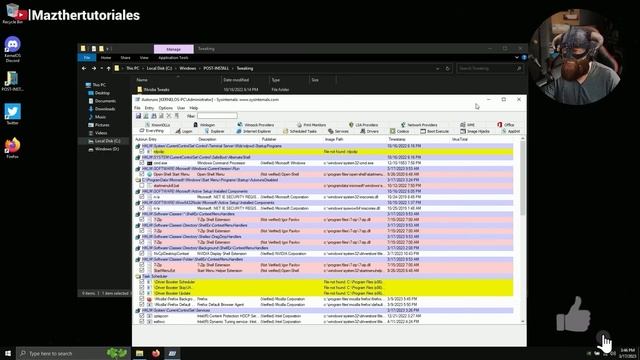The height and width of the screenshot is (360, 640).
Task: Click the POST-INSTALL breadcrumb in File Explorer
Action: pos(216,69)
